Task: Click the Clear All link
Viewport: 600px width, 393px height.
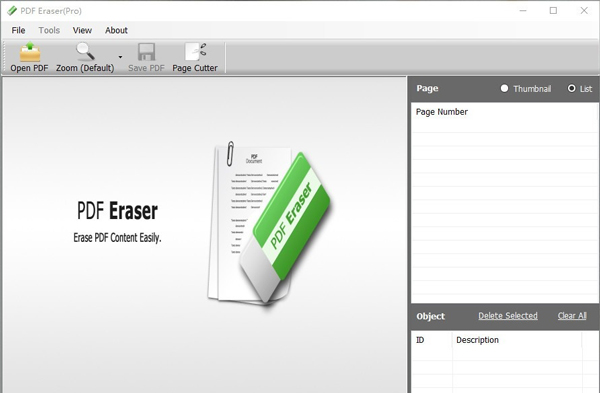Action: click(572, 316)
